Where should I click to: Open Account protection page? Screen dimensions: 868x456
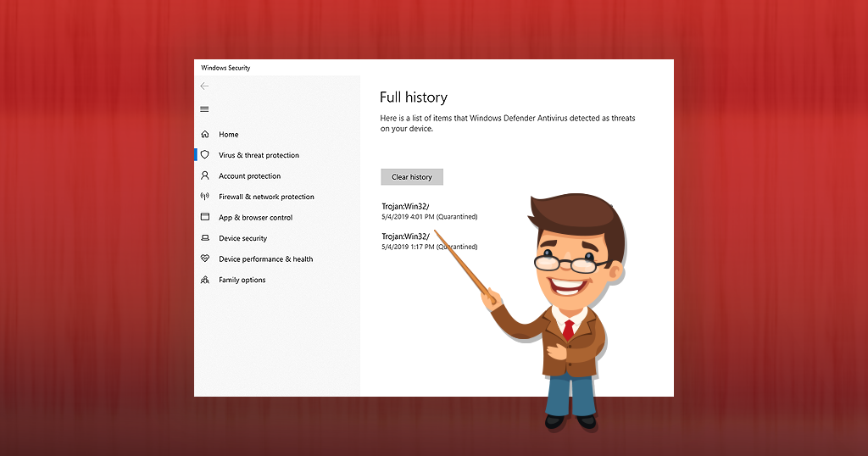tap(249, 176)
